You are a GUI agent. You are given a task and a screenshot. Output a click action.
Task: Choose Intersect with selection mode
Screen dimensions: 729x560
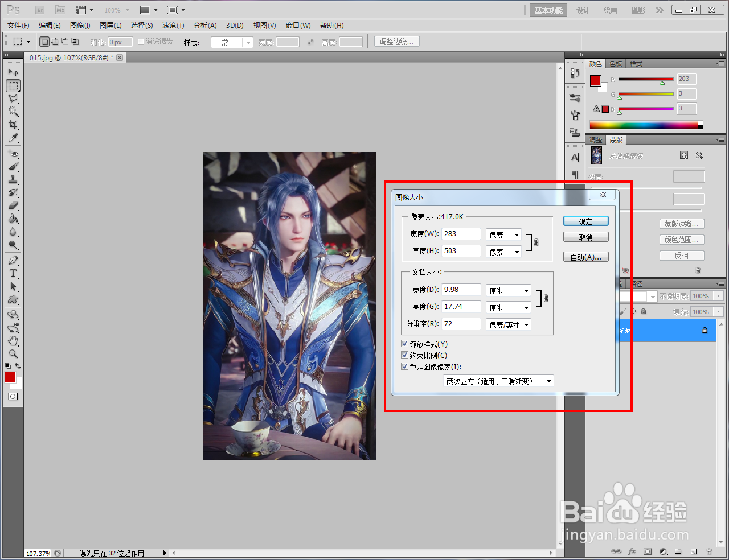75,42
